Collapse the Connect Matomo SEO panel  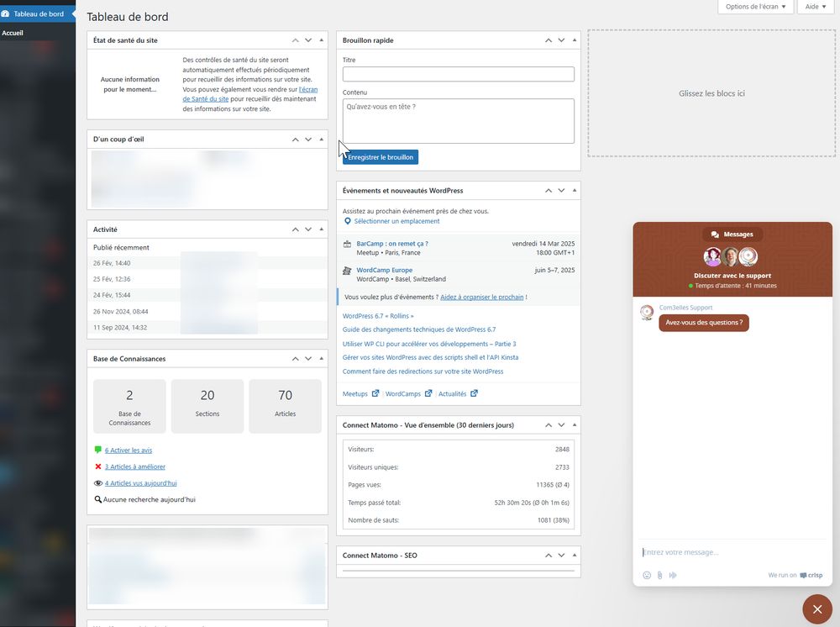(x=575, y=556)
